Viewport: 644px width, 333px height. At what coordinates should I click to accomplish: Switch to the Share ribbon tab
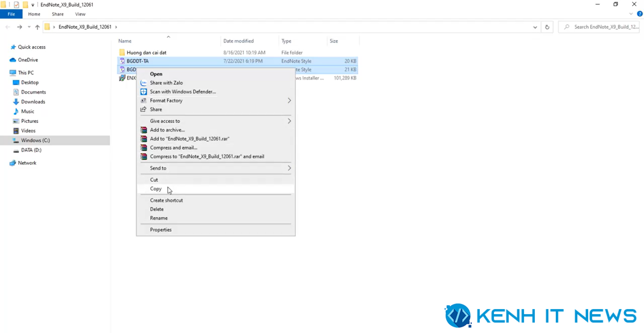click(x=58, y=14)
